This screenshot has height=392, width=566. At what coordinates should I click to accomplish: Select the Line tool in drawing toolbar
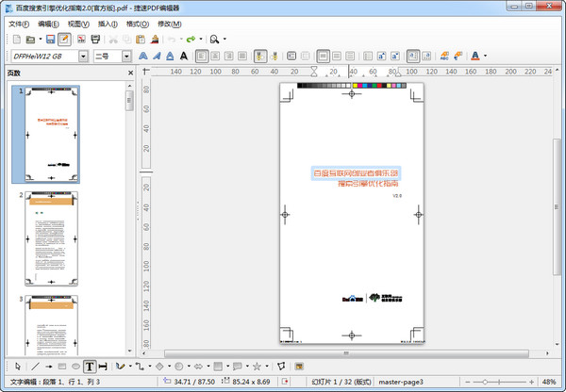tap(35, 366)
